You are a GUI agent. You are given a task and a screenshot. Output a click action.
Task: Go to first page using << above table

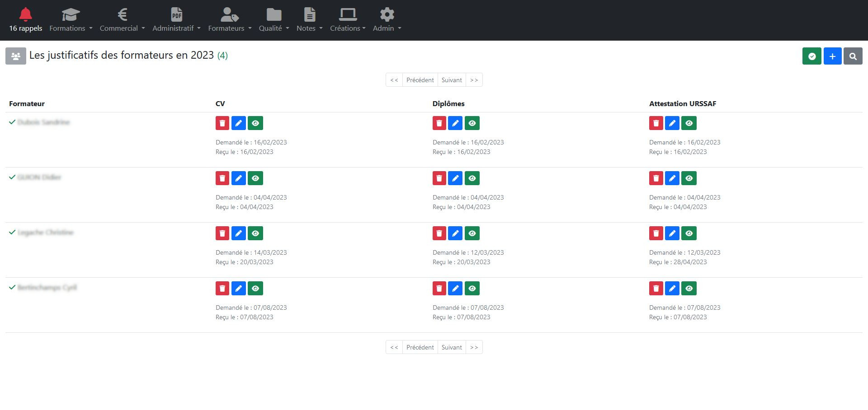394,80
